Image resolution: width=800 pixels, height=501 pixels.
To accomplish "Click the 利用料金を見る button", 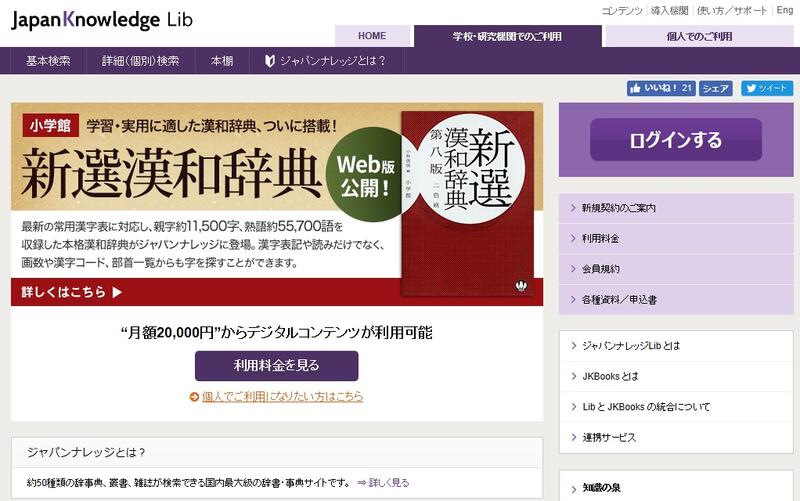I will click(276, 365).
